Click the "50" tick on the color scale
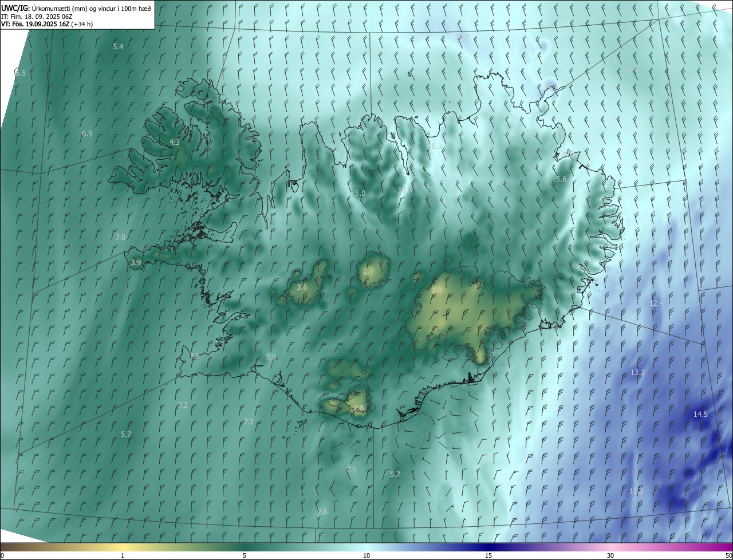Screen dimensions: 733x560 click(728, 555)
